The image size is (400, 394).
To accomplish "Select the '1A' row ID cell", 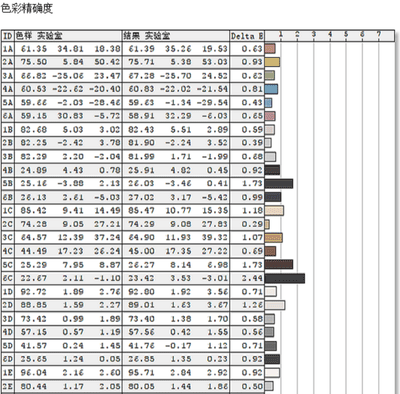I will [8, 49].
